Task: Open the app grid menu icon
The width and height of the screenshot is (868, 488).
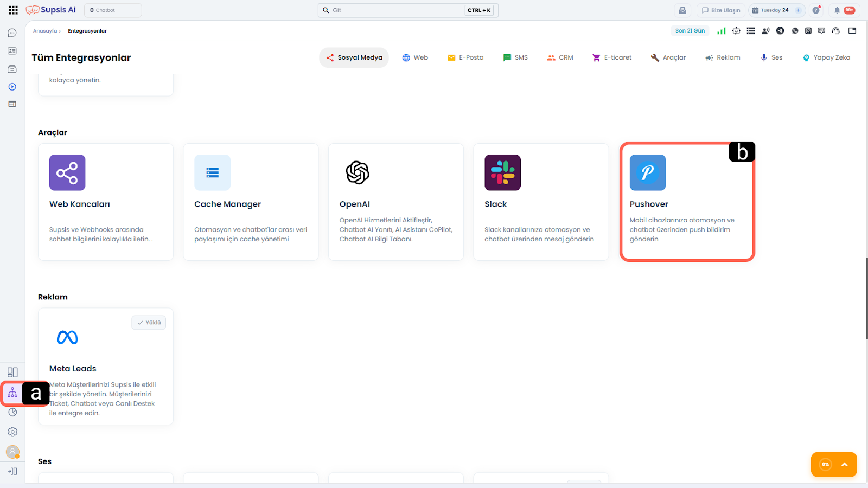Action: tap(13, 10)
